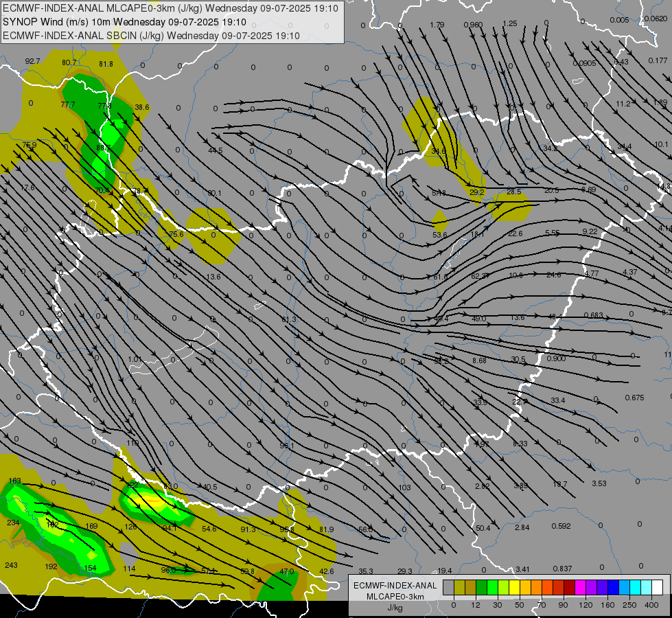The image size is (672, 618).
Task: Click the '12' tick label in legend
Action: point(475,605)
